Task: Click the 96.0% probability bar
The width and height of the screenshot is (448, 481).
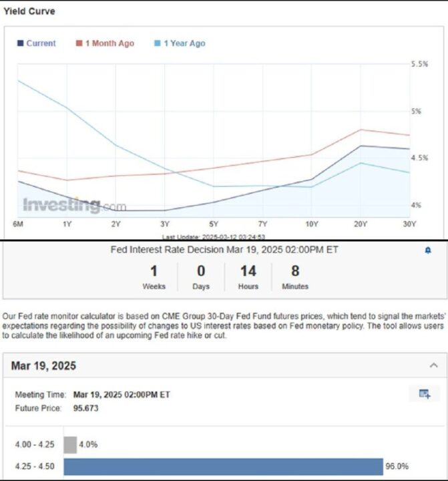Action: click(x=223, y=466)
